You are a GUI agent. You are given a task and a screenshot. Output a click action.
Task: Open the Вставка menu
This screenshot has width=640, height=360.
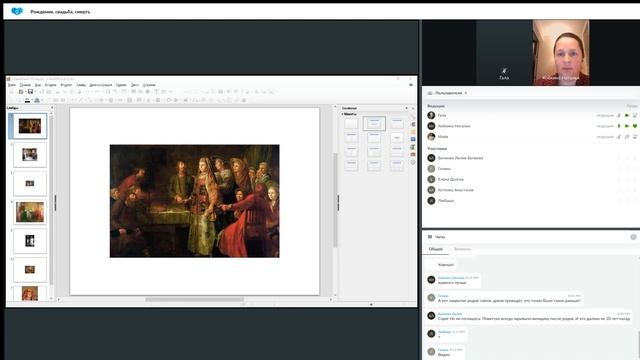[51, 85]
